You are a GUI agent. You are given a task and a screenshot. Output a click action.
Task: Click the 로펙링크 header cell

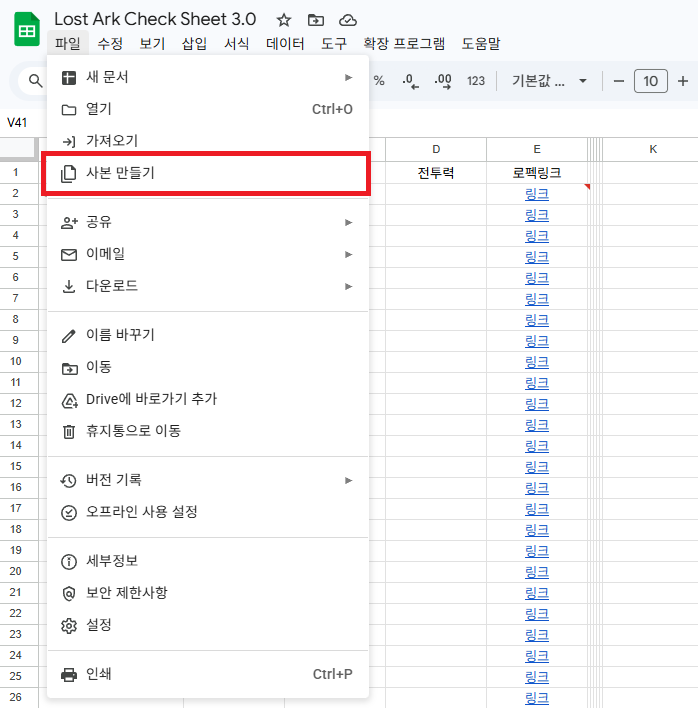coord(537,172)
